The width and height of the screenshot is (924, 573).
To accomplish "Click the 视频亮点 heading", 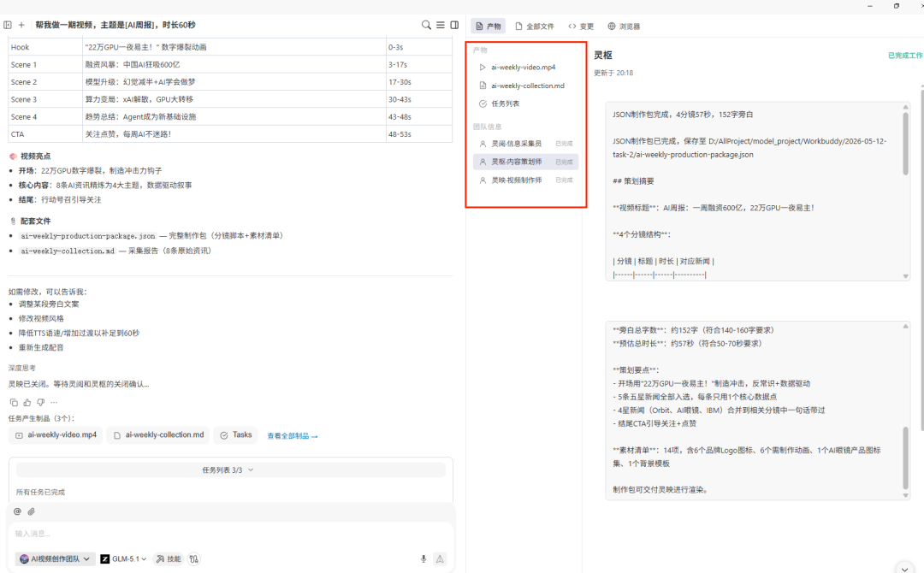I will 35,156.
